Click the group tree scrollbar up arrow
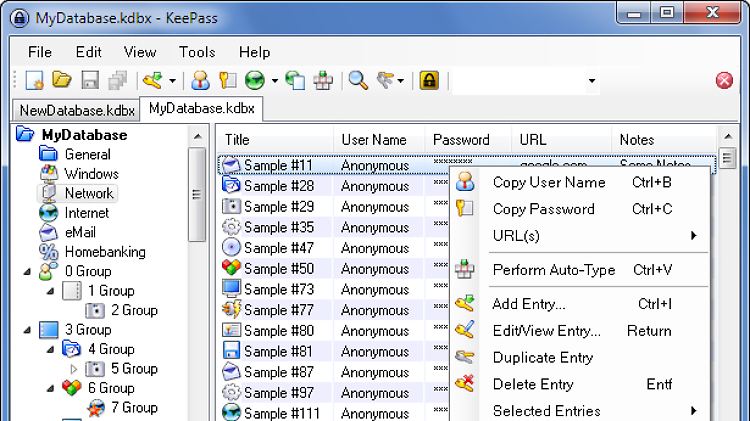 pos(197,137)
